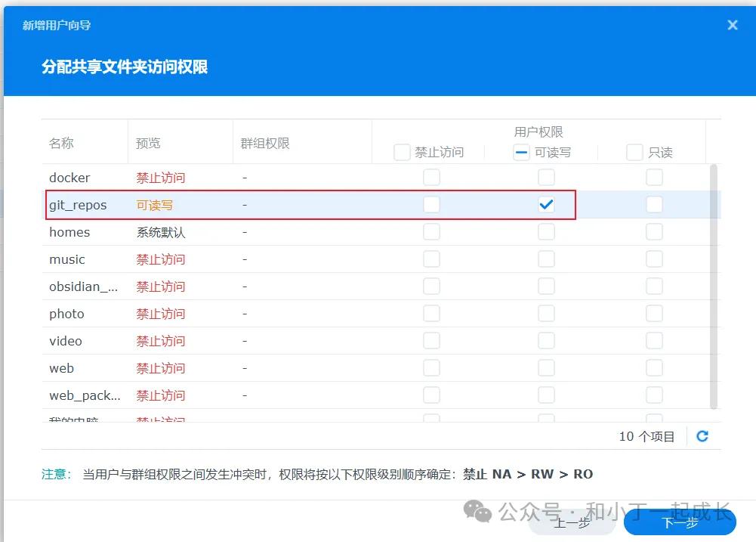Check 禁止访问 for the docker folder
The image size is (756, 542).
click(431, 178)
